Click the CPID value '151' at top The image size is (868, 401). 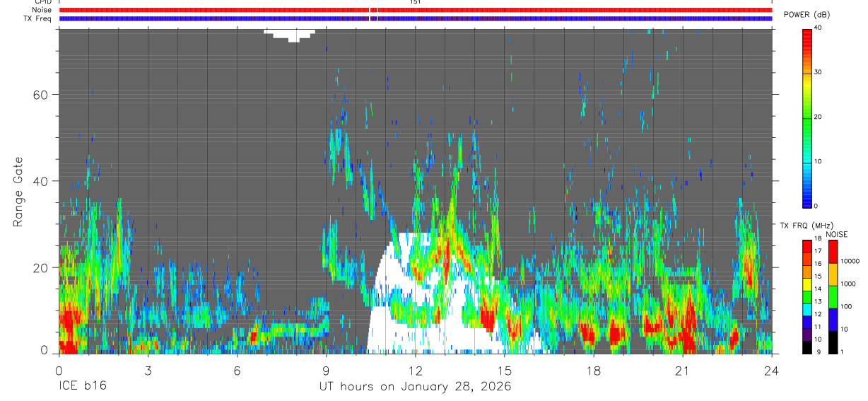tap(416, 2)
